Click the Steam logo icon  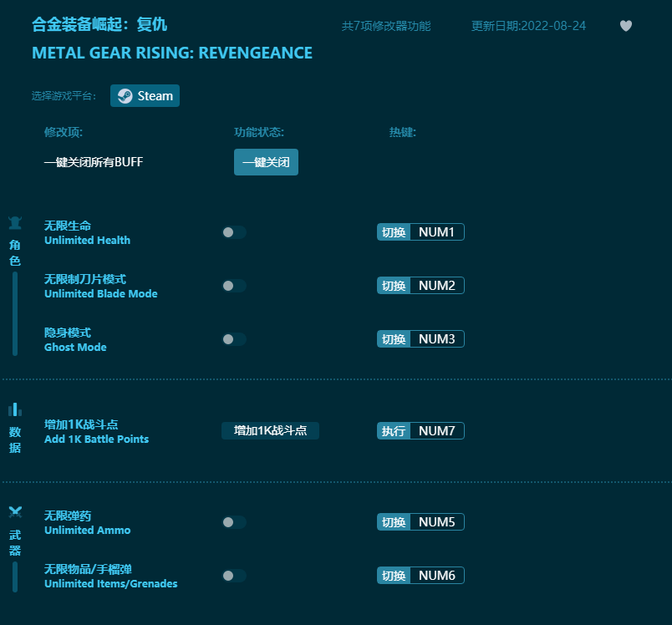pos(125,96)
